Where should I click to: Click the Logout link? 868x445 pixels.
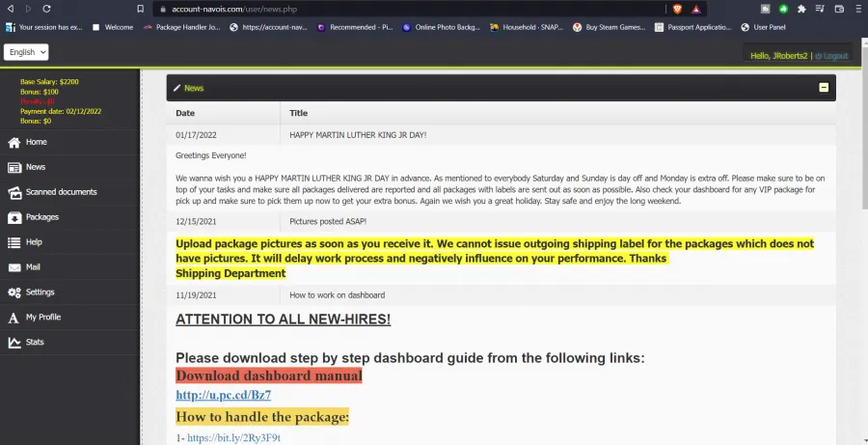pyautogui.click(x=831, y=56)
